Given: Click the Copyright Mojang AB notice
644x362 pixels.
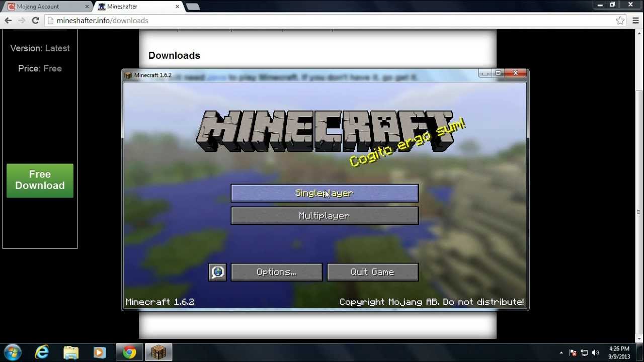Looking at the screenshot, I should click(432, 302).
